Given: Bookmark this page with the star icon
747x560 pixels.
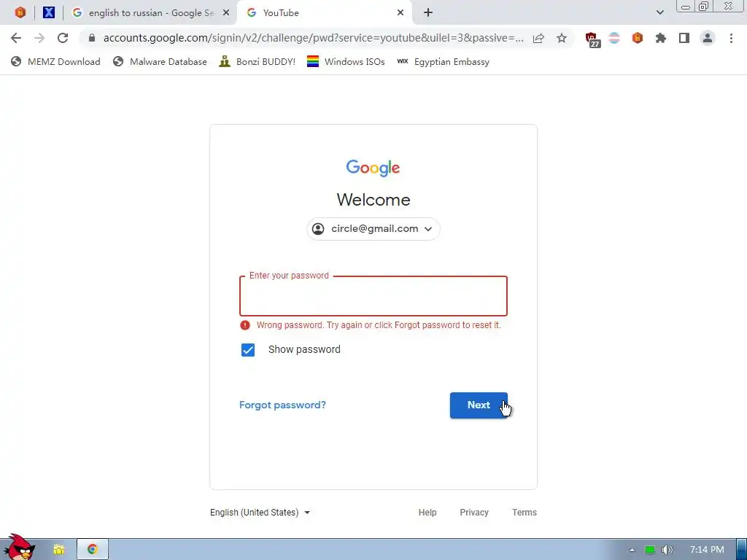Looking at the screenshot, I should tap(562, 38).
